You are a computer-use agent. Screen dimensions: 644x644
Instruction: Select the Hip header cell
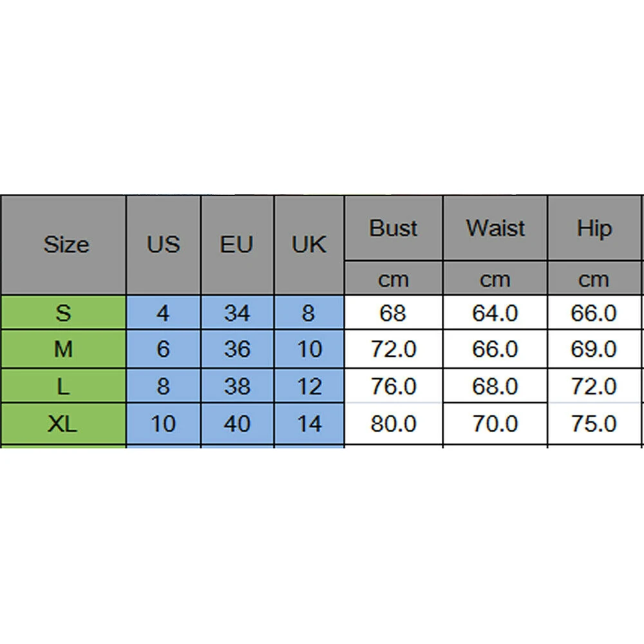(594, 229)
